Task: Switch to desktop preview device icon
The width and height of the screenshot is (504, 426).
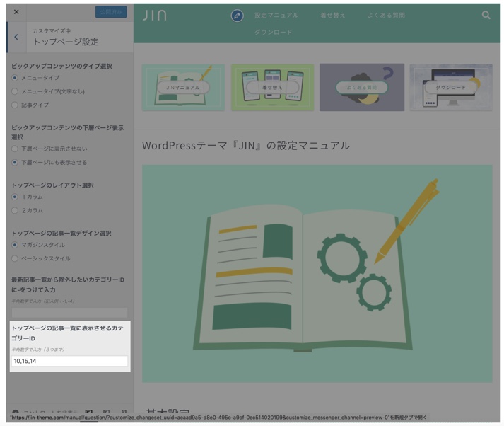Action: click(89, 412)
